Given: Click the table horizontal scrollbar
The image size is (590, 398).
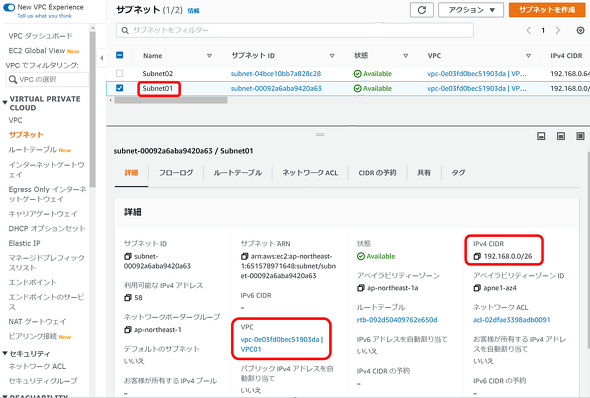Looking at the screenshot, I should [x=171, y=100].
